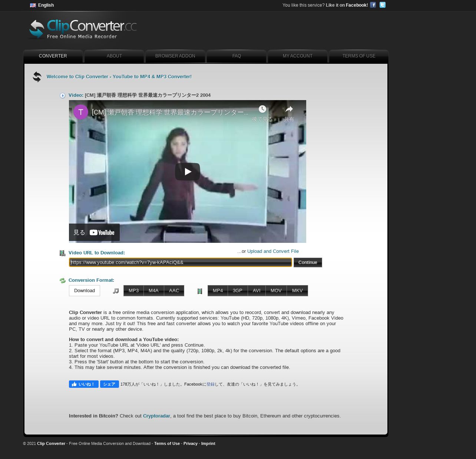This screenshot has width=476, height=459.
Task: Click the Video play bullet icon
Action: 63,96
